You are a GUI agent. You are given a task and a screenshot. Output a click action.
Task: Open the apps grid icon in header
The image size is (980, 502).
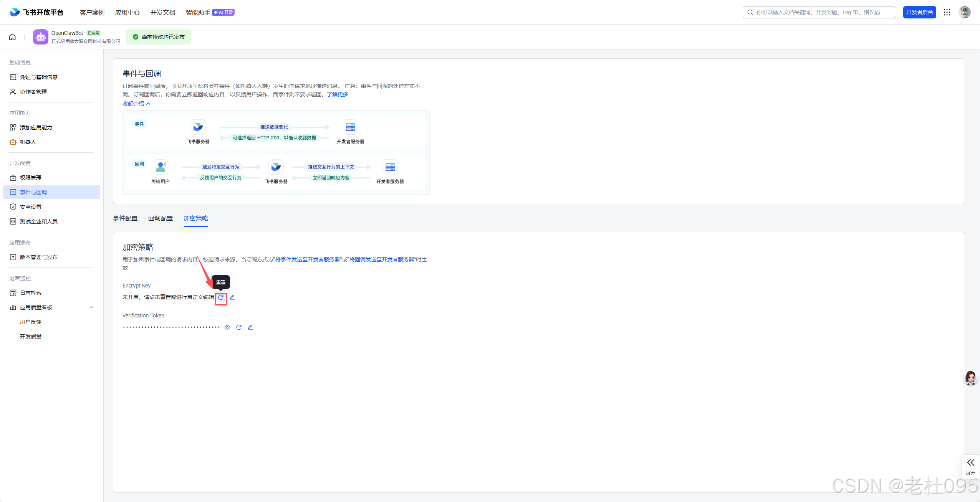(947, 12)
